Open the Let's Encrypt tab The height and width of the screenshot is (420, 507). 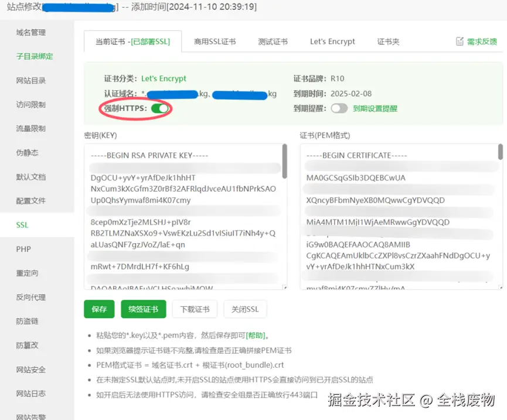click(332, 42)
